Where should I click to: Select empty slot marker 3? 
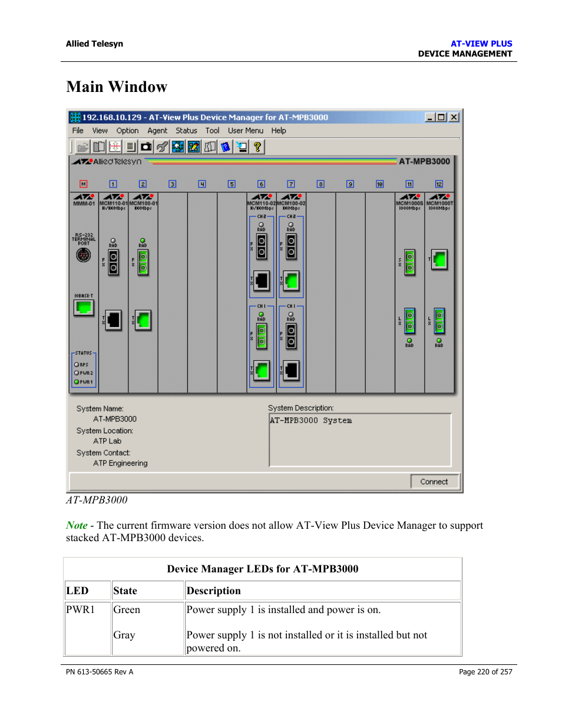point(173,184)
